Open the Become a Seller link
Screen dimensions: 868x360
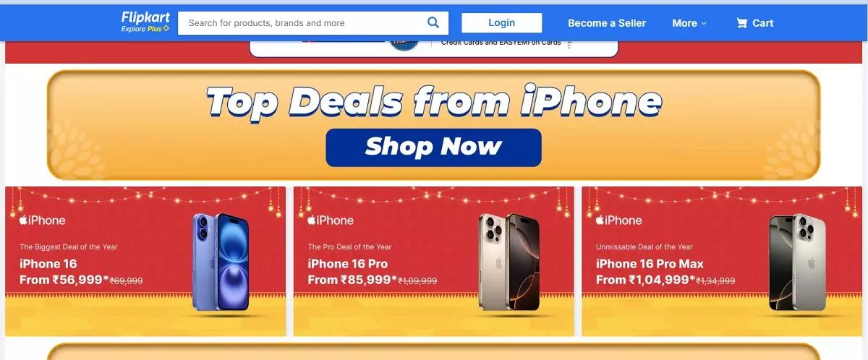(607, 23)
